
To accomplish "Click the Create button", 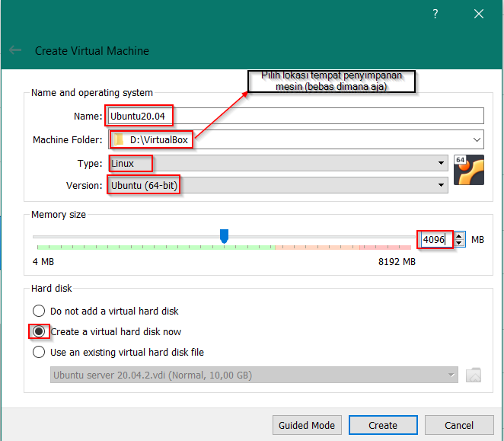I will 383,425.
